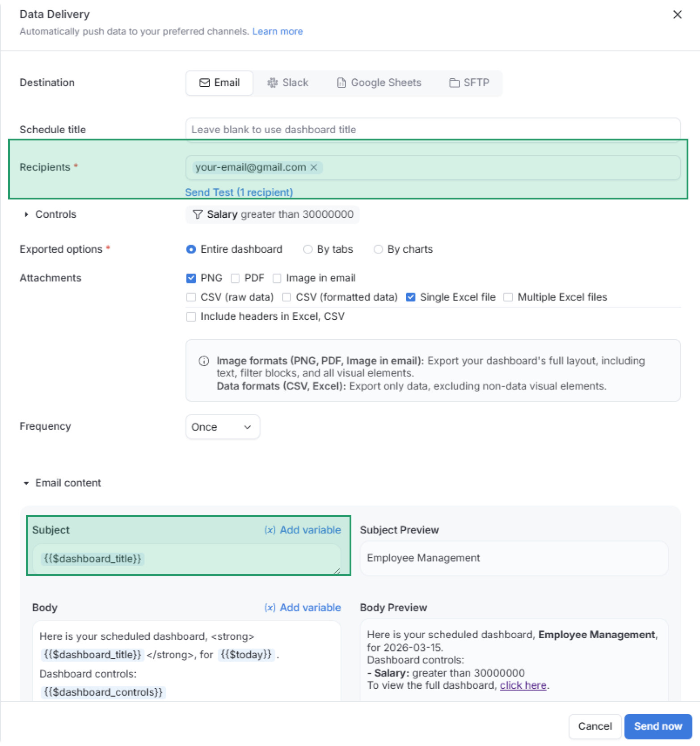
Task: Switch to Google Sheets destination
Action: 379,83
